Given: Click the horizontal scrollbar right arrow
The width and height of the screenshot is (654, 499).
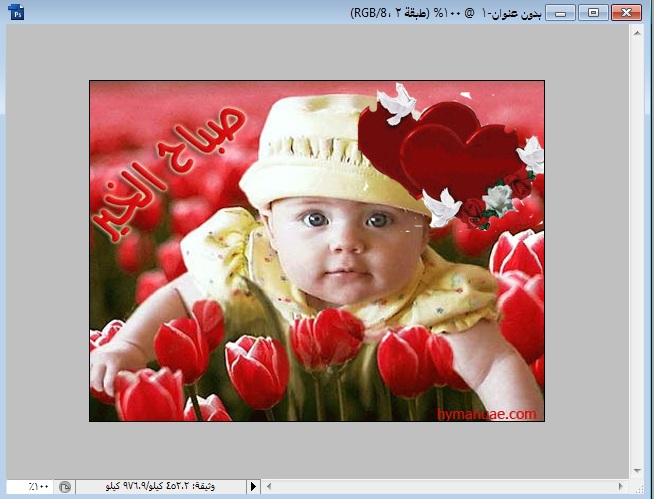Looking at the screenshot, I should [x=621, y=486].
